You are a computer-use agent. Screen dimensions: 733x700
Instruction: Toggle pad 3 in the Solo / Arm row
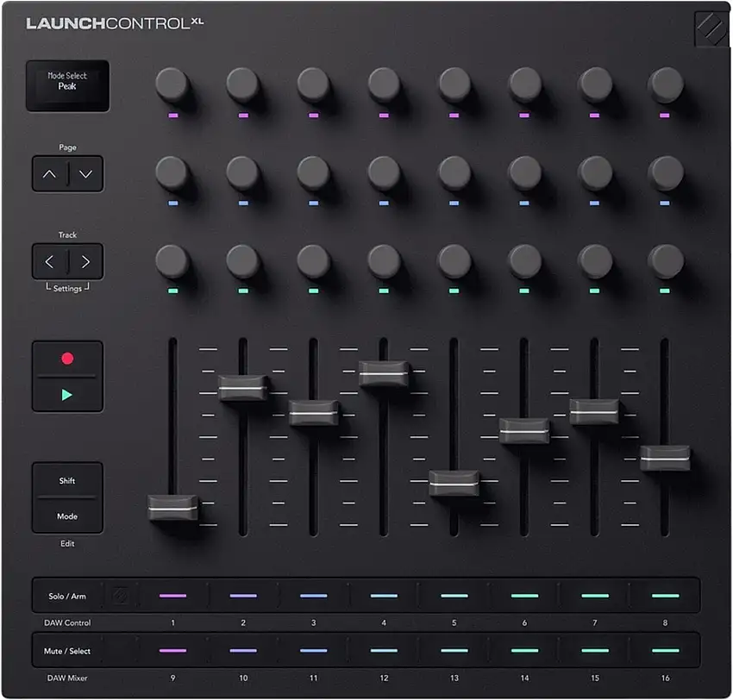coord(314,596)
